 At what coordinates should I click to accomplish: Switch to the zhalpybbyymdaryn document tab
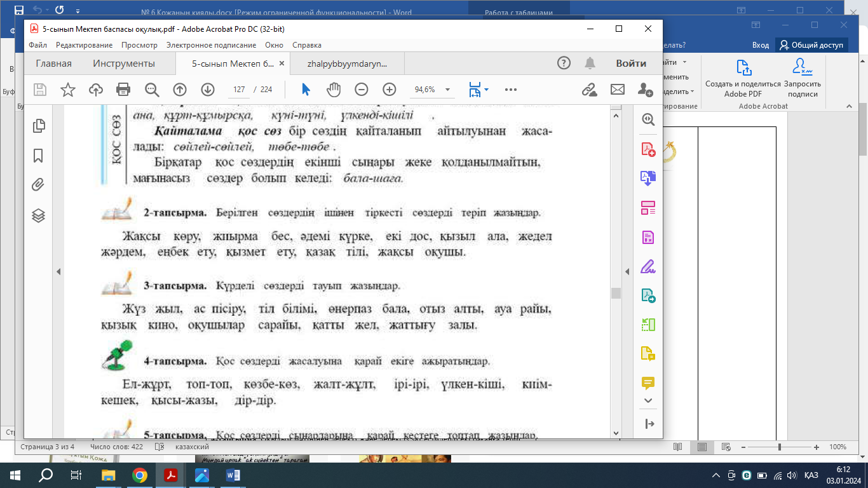[346, 64]
